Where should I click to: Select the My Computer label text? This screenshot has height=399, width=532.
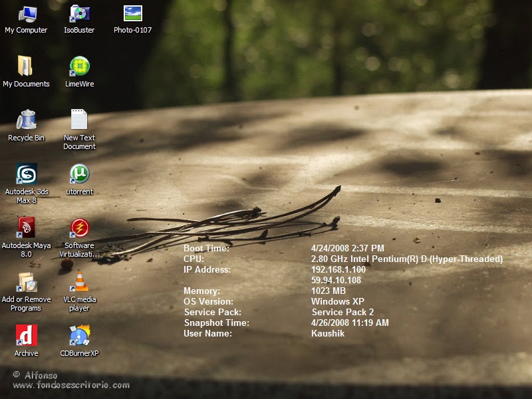pyautogui.click(x=26, y=29)
